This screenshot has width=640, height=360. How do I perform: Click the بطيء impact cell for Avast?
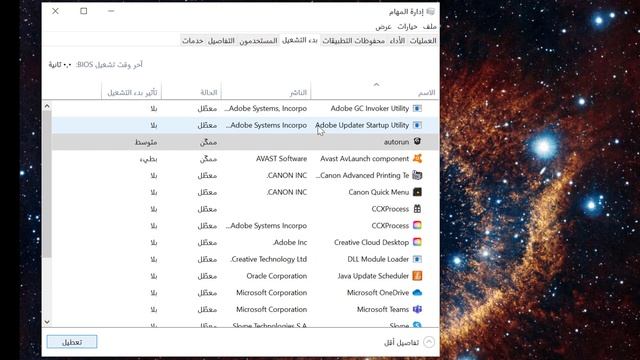[148, 159]
